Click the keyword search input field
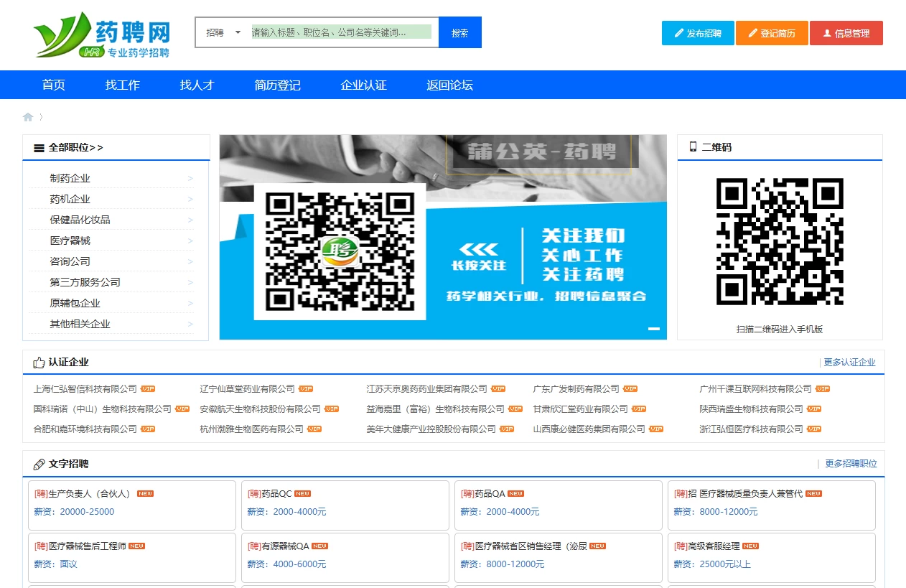 click(x=341, y=32)
